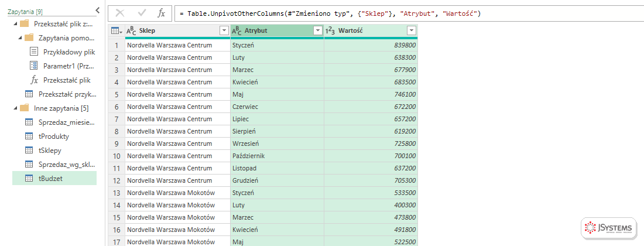Click the Sierpień cell
The image size is (644, 246).
278,131
